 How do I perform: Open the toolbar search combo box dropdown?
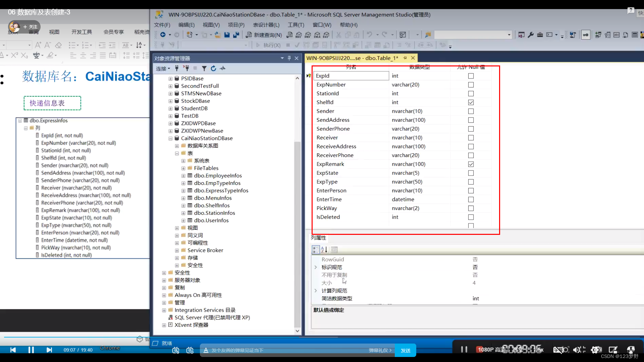click(509, 35)
